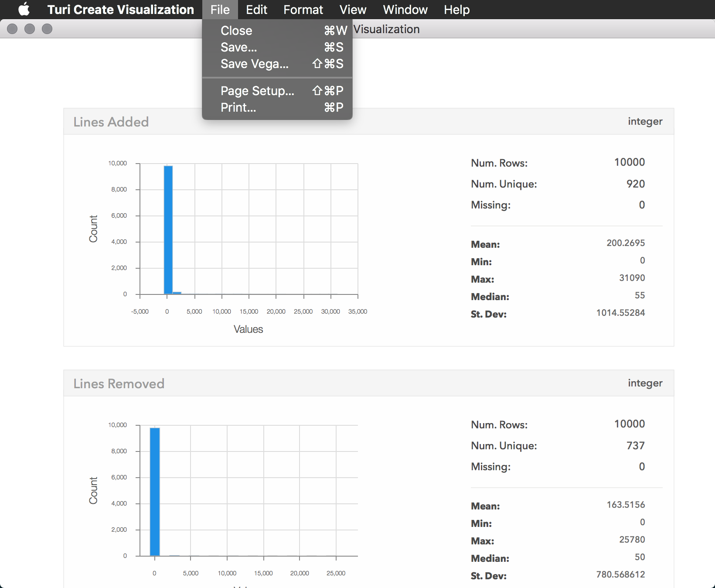
Task: Click the Lines Removed Num. Unique value 737
Action: click(x=636, y=445)
